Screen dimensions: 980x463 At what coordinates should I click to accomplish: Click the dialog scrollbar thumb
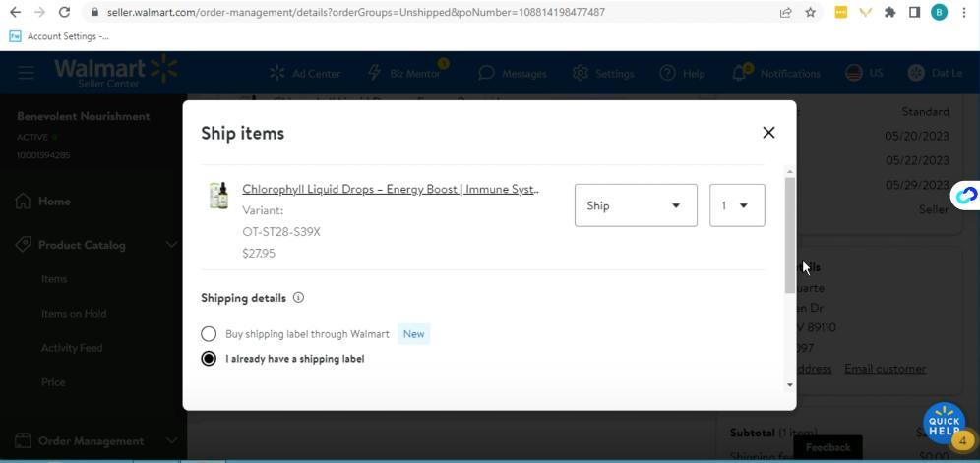point(790,234)
